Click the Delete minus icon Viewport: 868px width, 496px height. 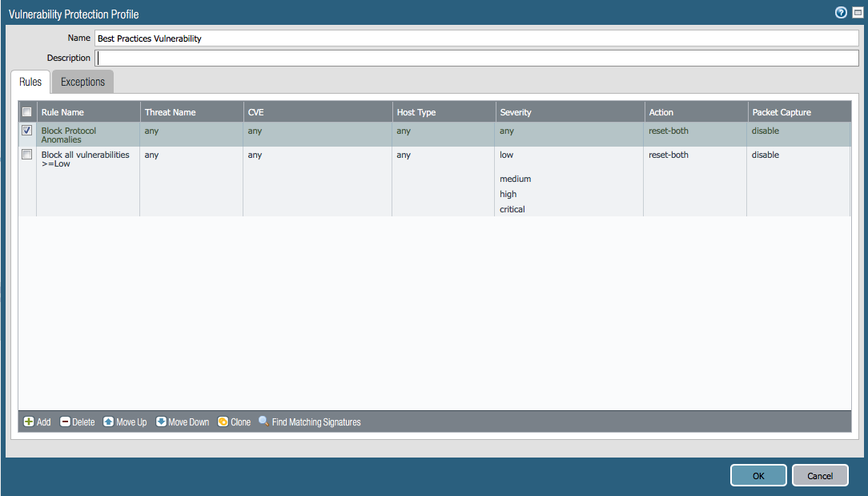pos(66,421)
